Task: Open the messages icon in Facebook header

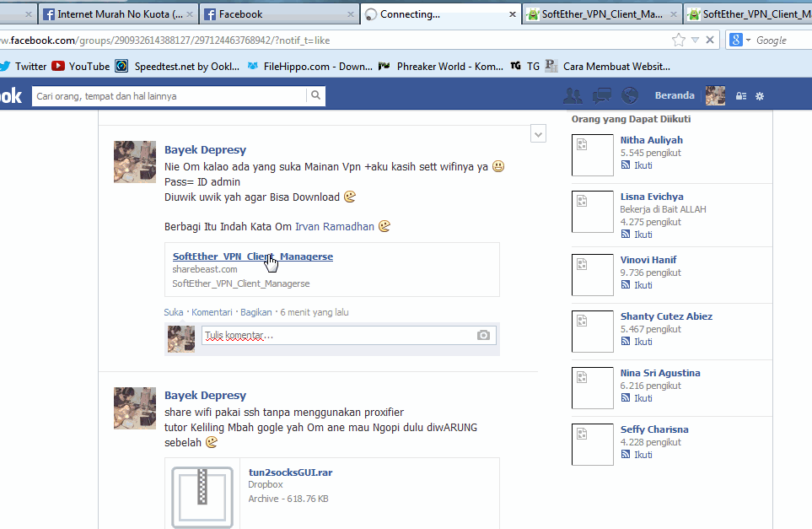Action: click(601, 96)
